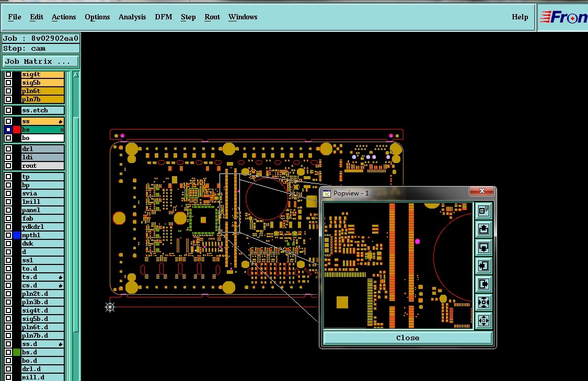Zoom in Popview with inward arrows icon

(x=483, y=302)
